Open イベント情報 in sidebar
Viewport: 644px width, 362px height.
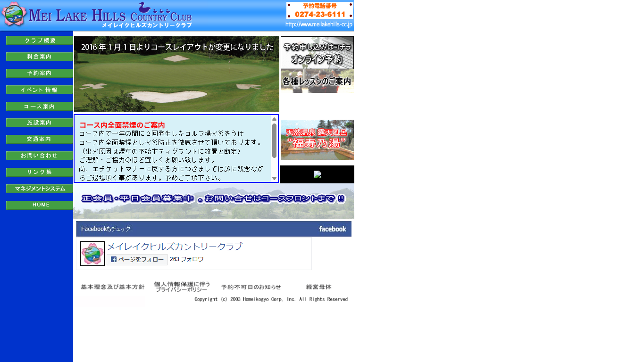[x=40, y=90]
